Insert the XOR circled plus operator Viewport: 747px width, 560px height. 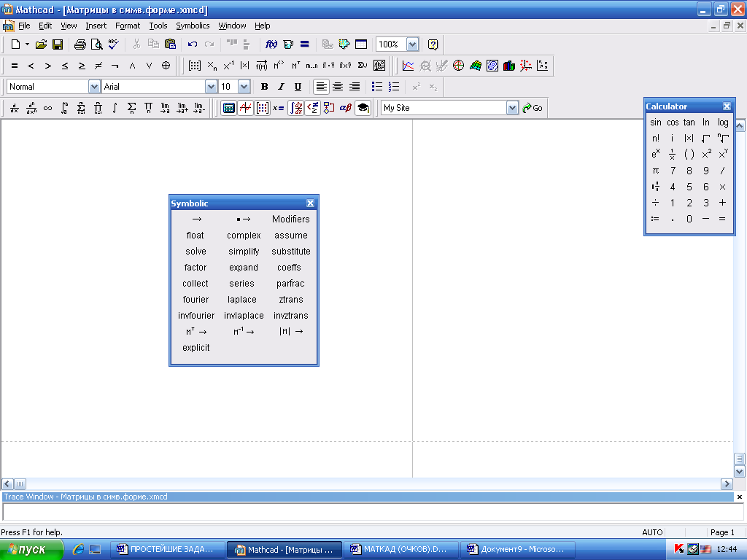(166, 66)
